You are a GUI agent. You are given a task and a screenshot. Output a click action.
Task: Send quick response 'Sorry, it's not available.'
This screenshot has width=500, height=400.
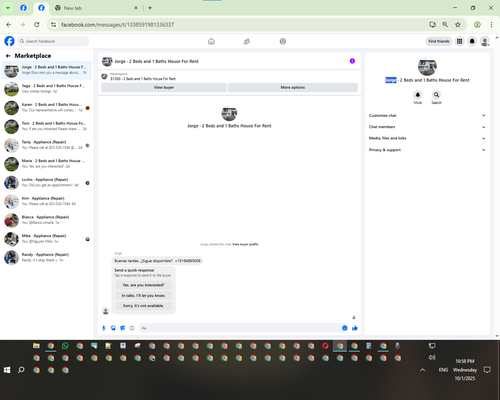pyautogui.click(x=143, y=306)
